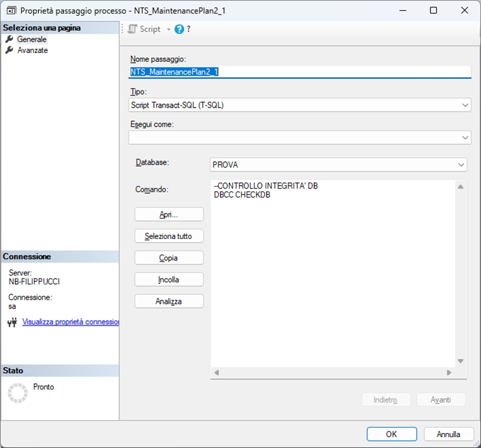Click the window icon in title bar
This screenshot has width=481, height=448.
(11, 11)
